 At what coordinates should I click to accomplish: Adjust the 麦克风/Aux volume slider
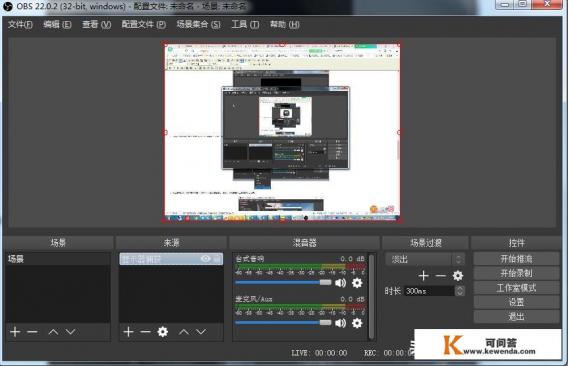283,323
